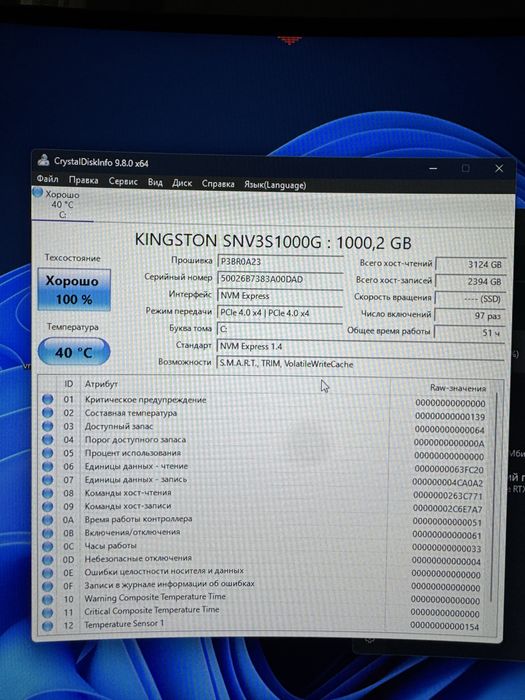The height and width of the screenshot is (700, 525).
Task: Click status dot for Составная температура
Action: (x=48, y=412)
